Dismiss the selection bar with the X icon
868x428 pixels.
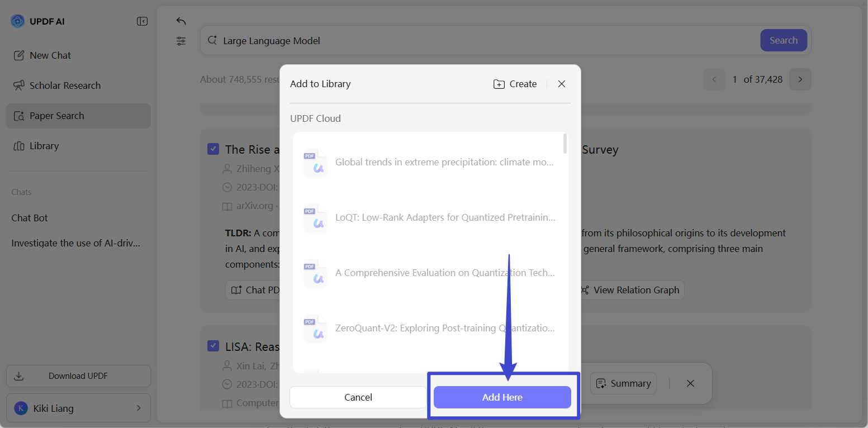click(x=690, y=383)
